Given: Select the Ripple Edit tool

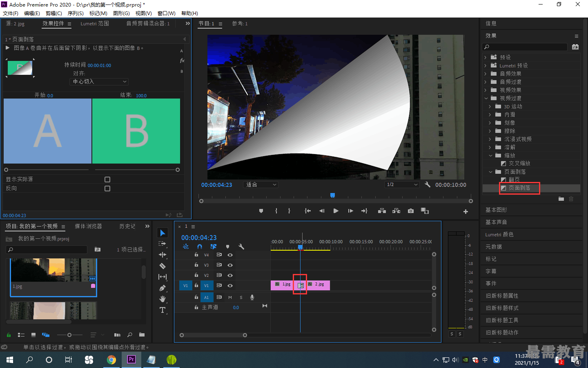Looking at the screenshot, I should [x=163, y=255].
